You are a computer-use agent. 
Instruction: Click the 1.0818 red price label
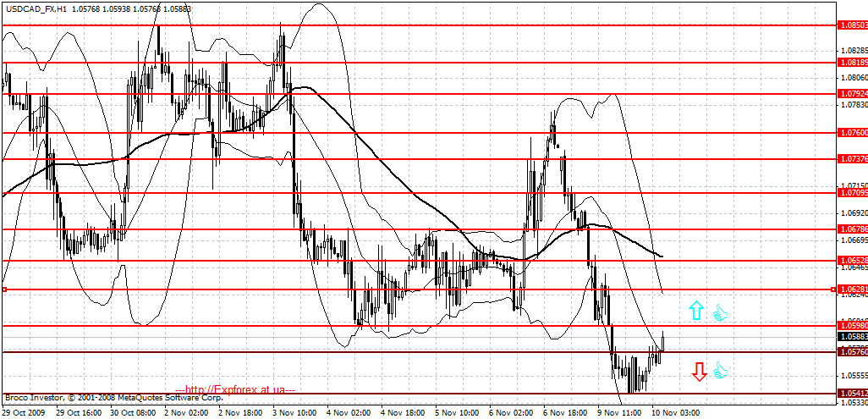(x=854, y=63)
